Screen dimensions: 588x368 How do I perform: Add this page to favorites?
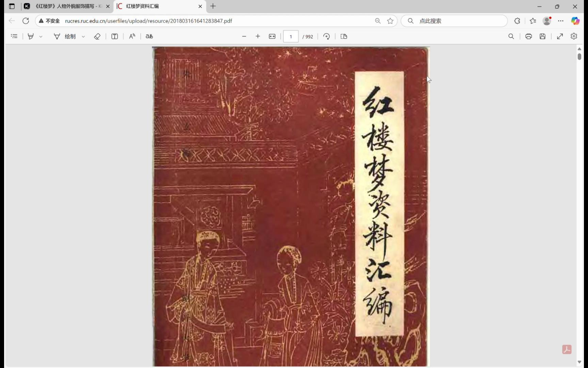tap(390, 21)
